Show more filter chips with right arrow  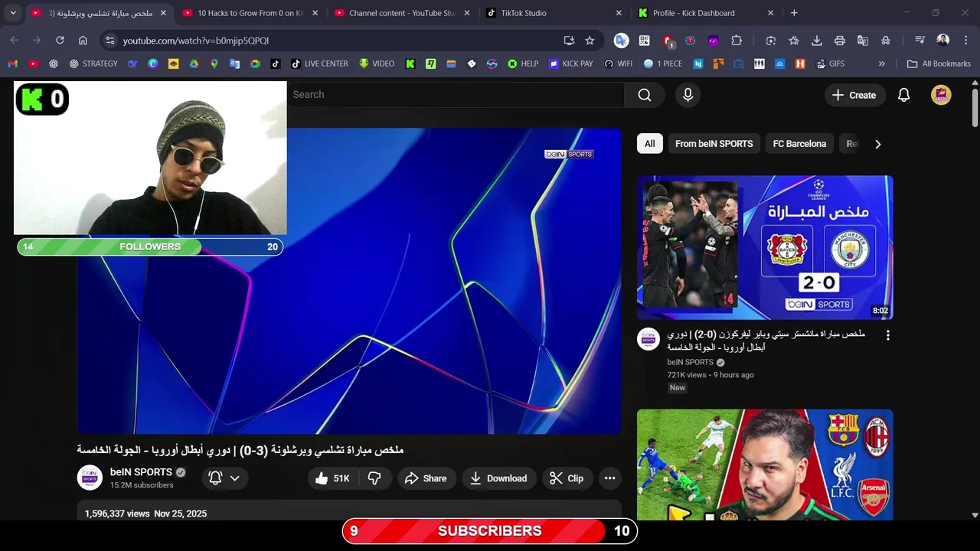click(877, 144)
